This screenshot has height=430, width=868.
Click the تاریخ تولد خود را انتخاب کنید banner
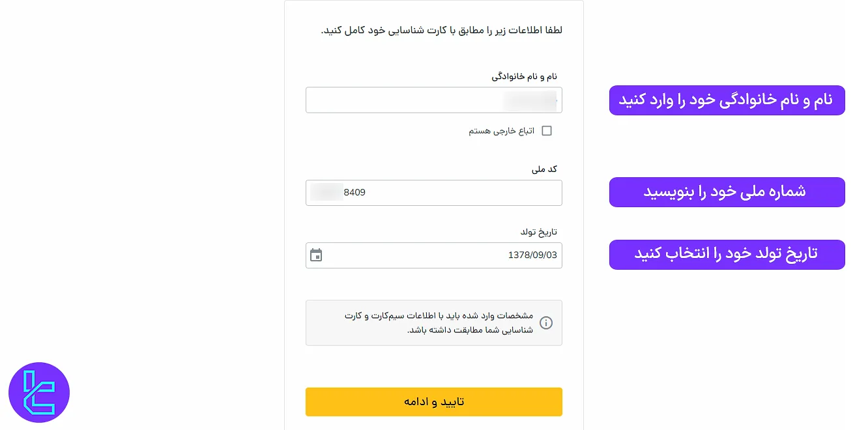point(727,254)
